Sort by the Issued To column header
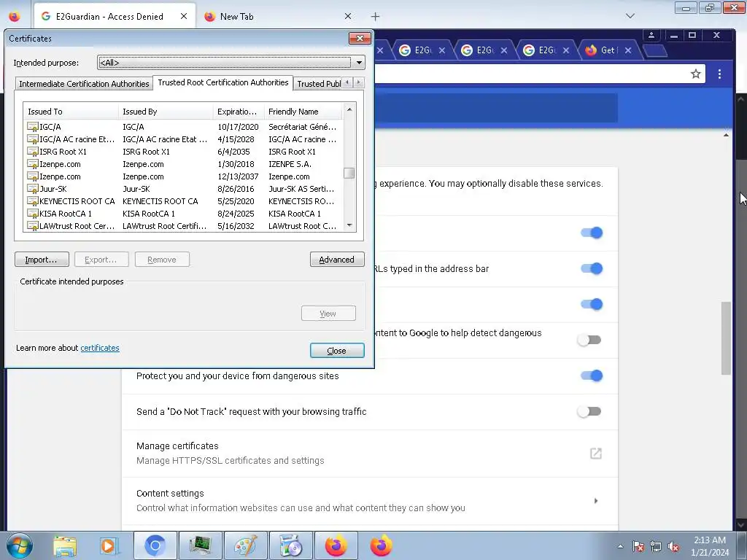 point(71,112)
